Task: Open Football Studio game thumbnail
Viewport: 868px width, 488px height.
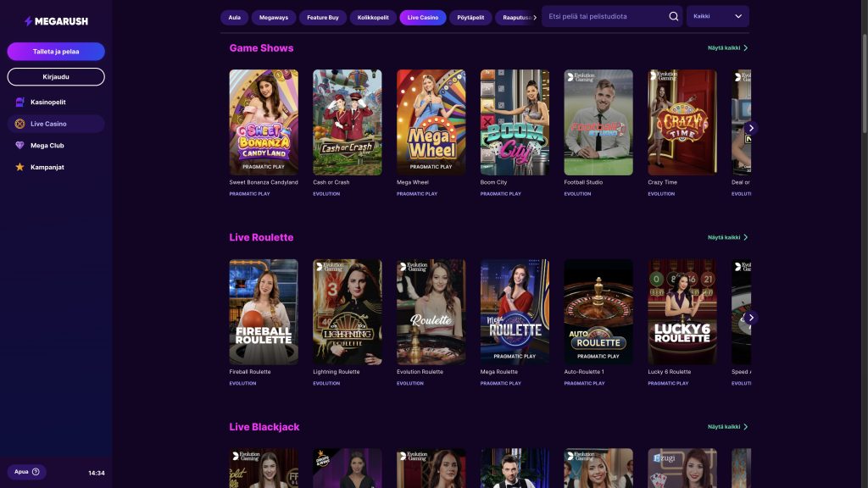Action: tap(598, 122)
